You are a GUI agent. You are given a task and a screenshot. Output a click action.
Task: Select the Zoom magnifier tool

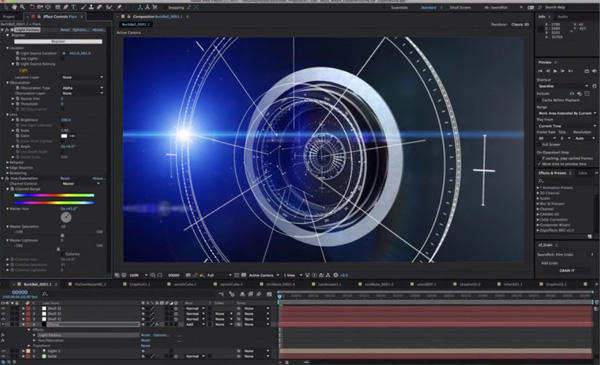click(x=22, y=7)
